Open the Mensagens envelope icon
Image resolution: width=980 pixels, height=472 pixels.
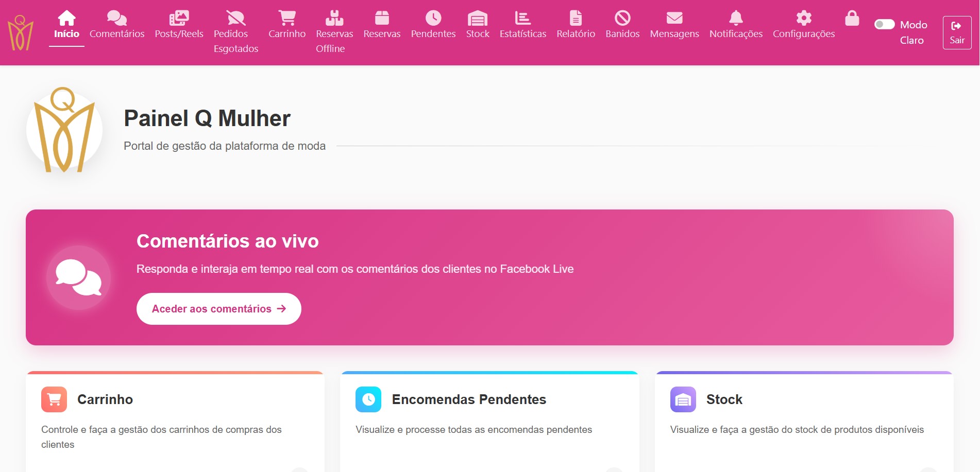coord(674,19)
